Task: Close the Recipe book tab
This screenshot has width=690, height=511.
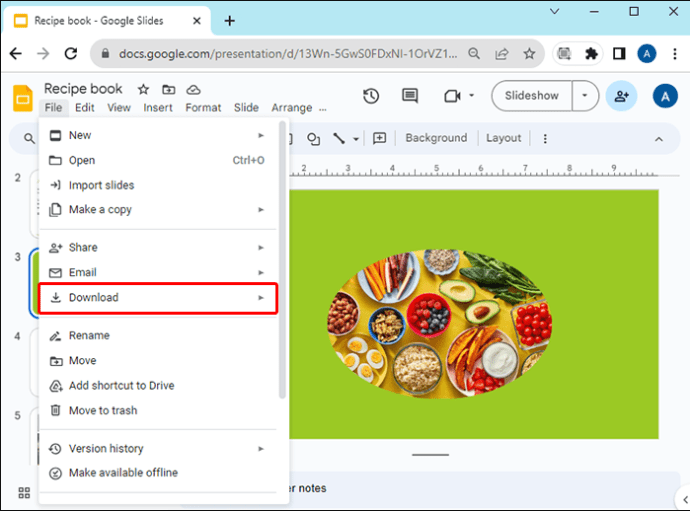Action: tap(197, 21)
